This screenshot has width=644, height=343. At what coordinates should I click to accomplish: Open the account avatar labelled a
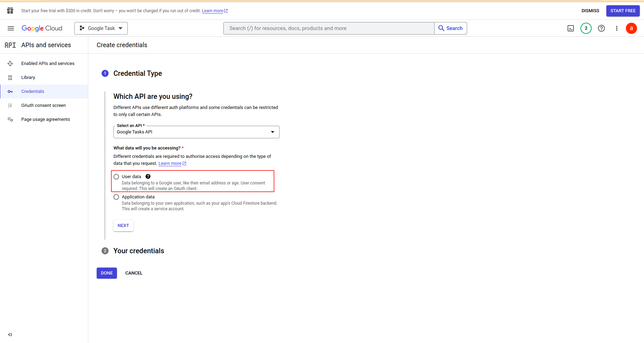click(631, 28)
